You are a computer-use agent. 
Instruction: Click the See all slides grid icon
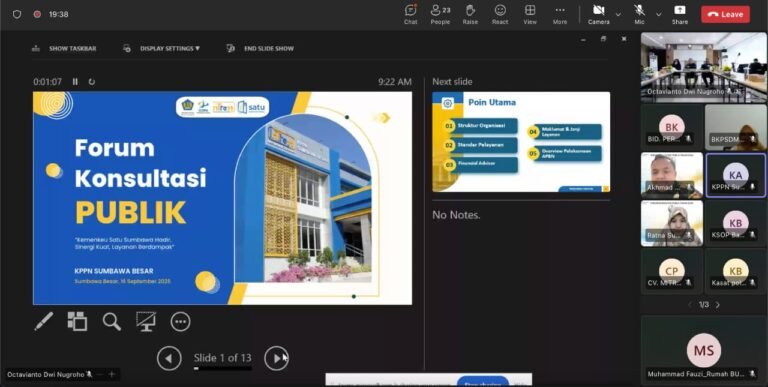pyautogui.click(x=77, y=321)
